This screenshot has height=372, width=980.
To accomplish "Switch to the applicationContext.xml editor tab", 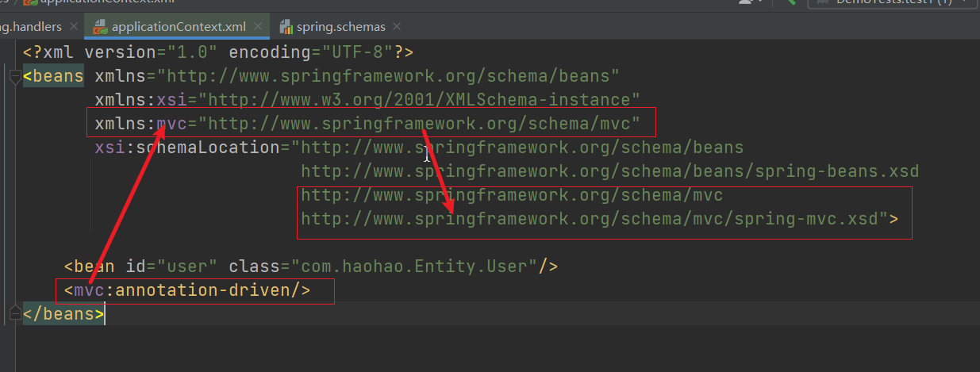I will click(x=179, y=26).
